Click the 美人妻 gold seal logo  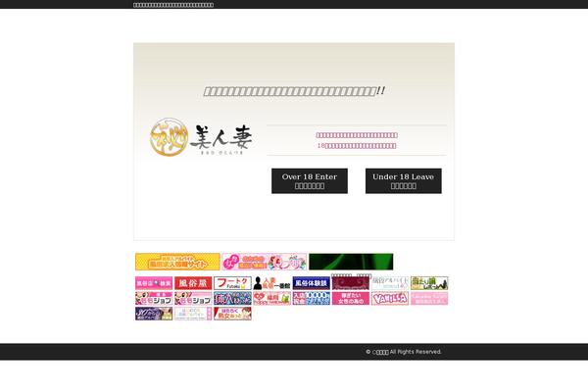[201, 137]
